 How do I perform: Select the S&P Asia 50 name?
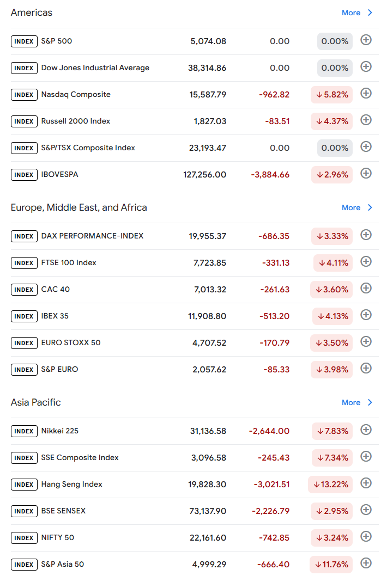(62, 564)
